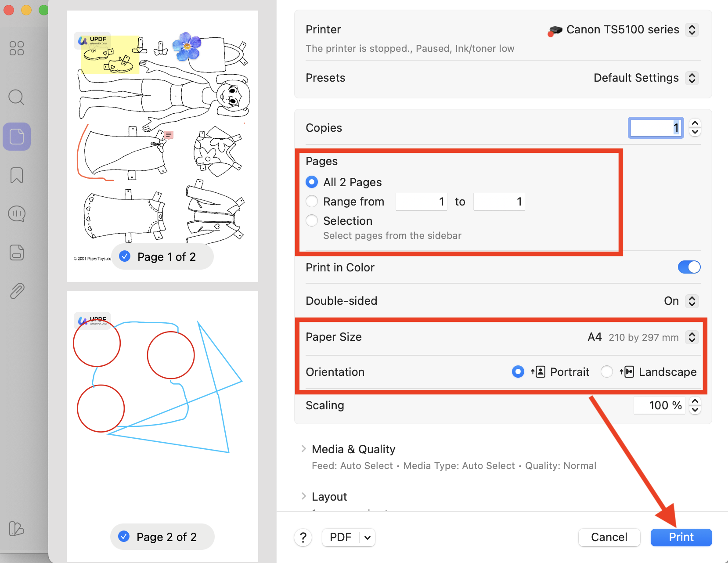Open the search panel in the sidebar
This screenshot has width=728, height=563.
tap(16, 97)
